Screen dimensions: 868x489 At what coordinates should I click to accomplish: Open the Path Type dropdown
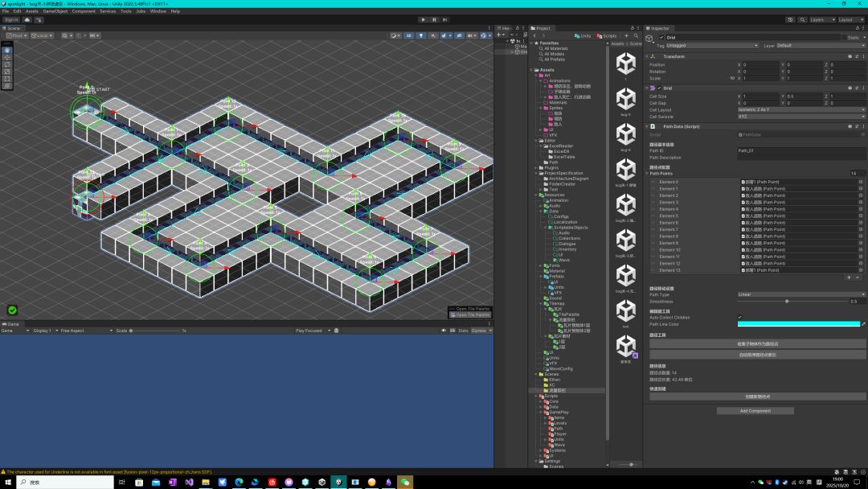click(x=801, y=294)
